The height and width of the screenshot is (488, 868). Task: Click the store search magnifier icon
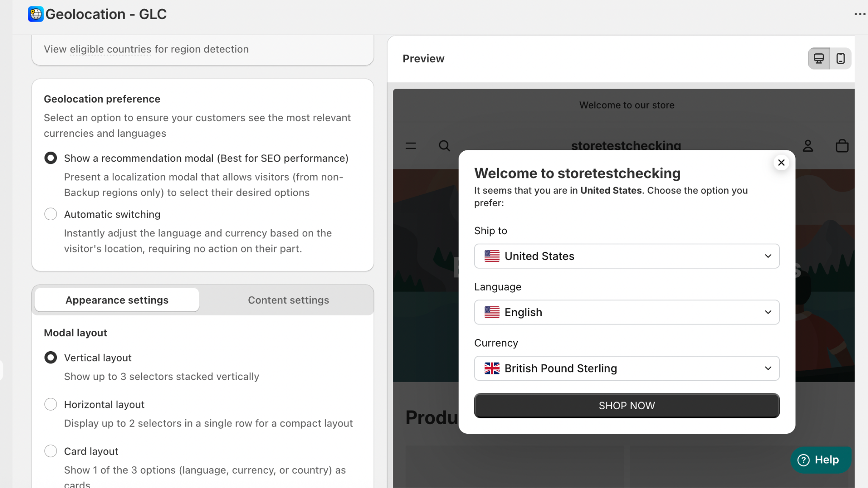coord(444,146)
